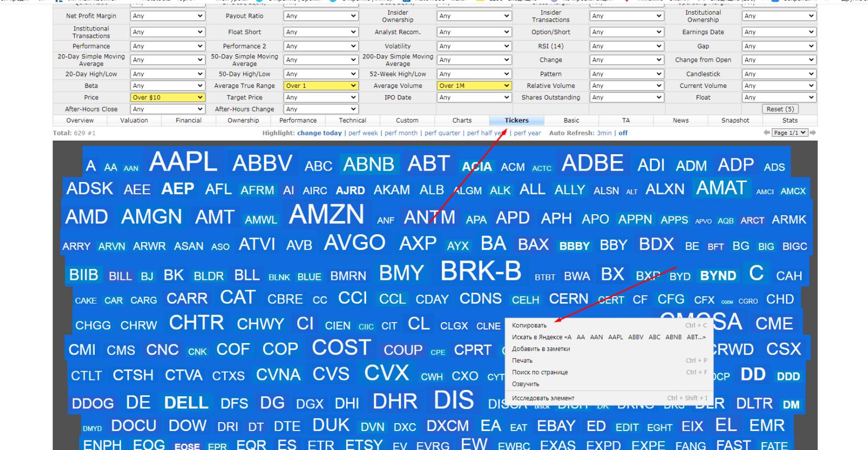The width and height of the screenshot is (868, 450).
Task: Set auto refresh to 3min
Action: pyautogui.click(x=604, y=133)
